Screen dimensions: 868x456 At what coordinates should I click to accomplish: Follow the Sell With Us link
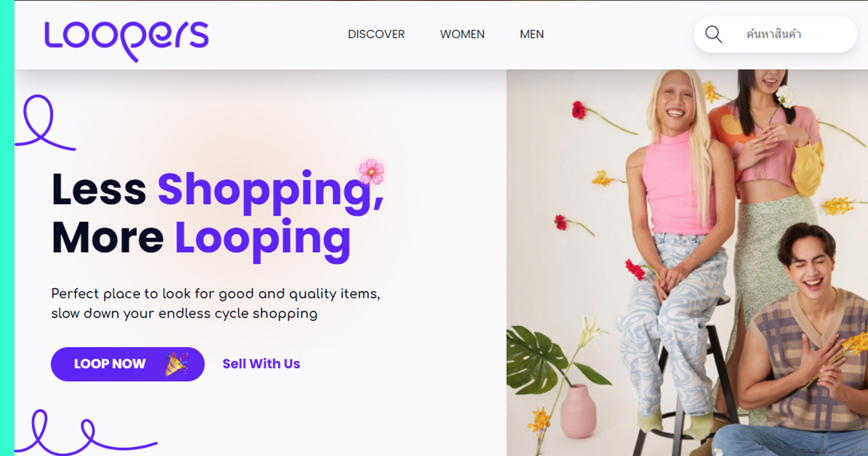pos(261,364)
